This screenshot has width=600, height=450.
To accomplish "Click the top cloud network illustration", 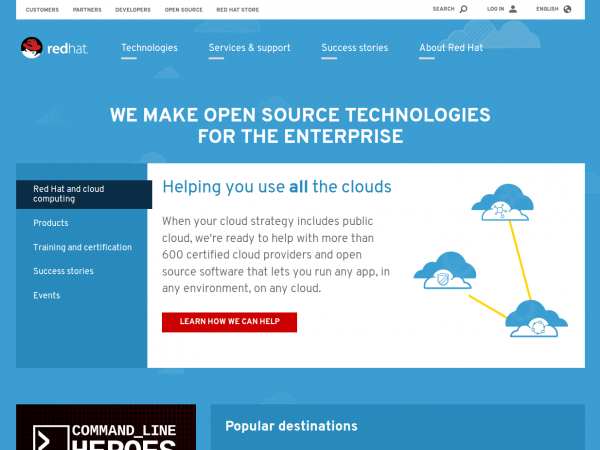I will click(502, 202).
